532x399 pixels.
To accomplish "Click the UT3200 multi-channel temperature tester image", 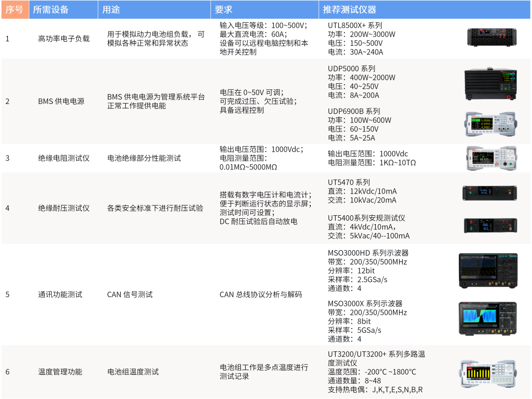I will (x=488, y=373).
